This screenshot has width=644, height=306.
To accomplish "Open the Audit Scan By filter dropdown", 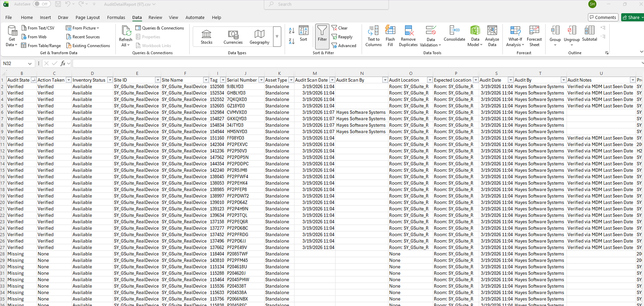I will coord(385,80).
